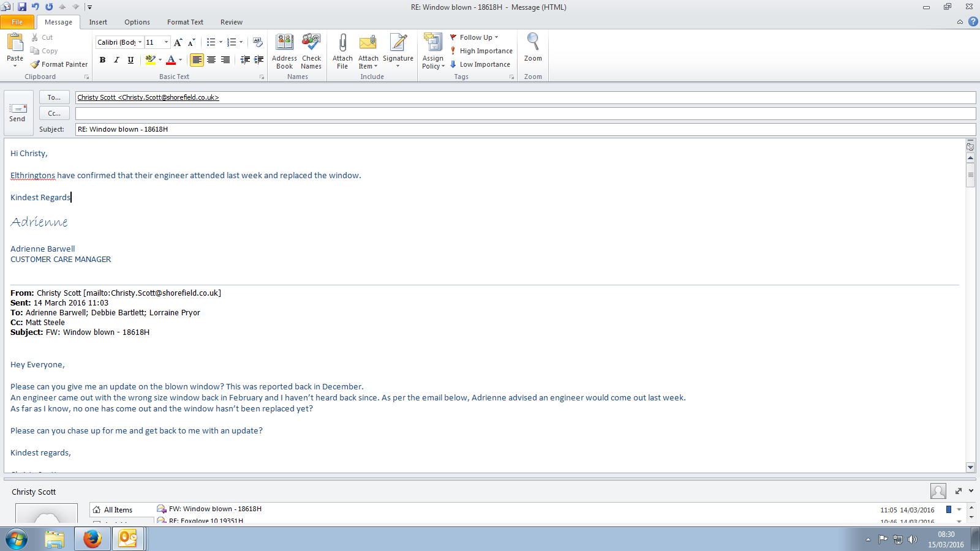Open the Follow Up flag menu
This screenshot has height=551, width=980.
[475, 37]
